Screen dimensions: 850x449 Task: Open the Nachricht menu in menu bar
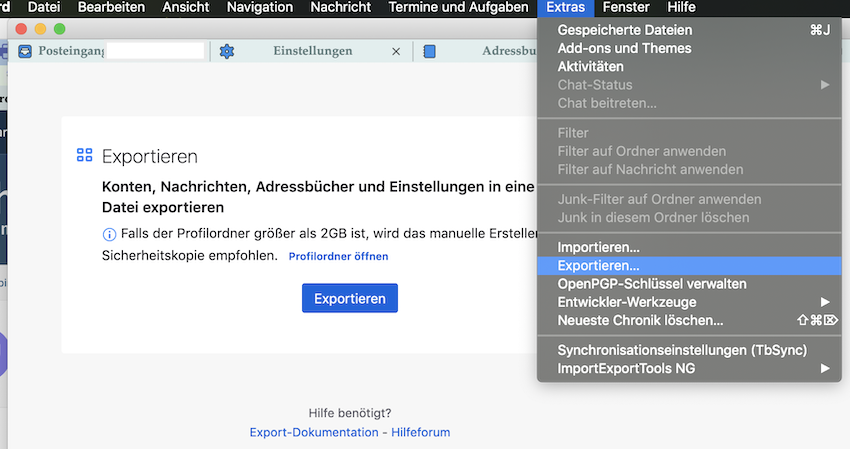point(341,8)
